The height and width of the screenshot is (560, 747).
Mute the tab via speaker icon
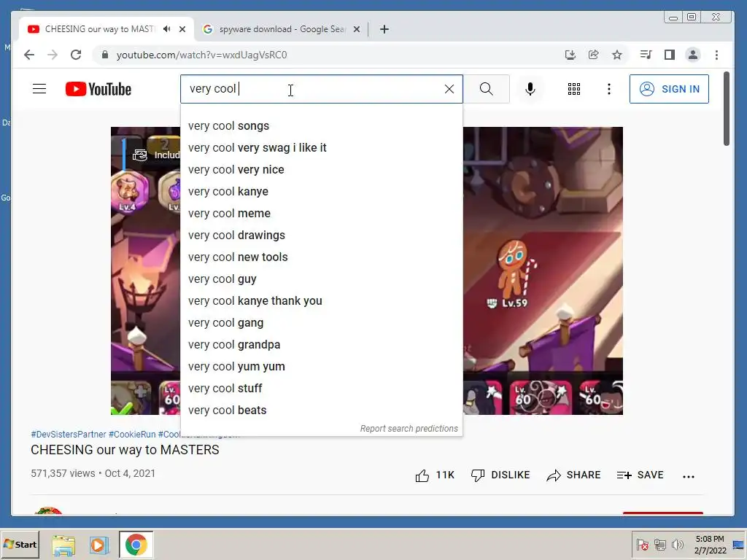tap(167, 29)
